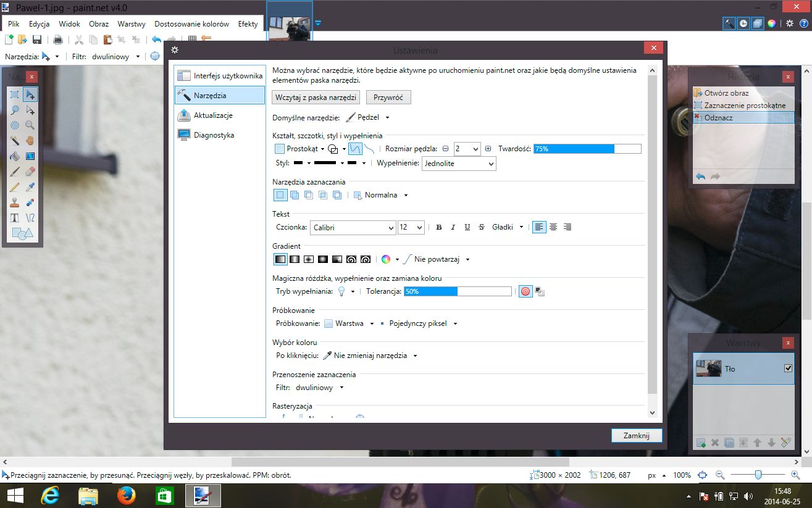Select the Eraser tool
This screenshot has height=508, width=812.
click(x=30, y=172)
